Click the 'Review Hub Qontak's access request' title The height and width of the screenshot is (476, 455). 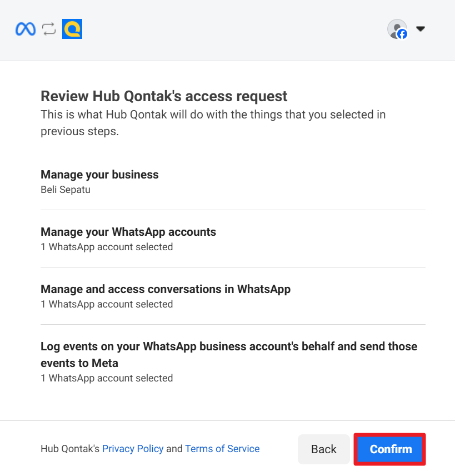point(164,96)
